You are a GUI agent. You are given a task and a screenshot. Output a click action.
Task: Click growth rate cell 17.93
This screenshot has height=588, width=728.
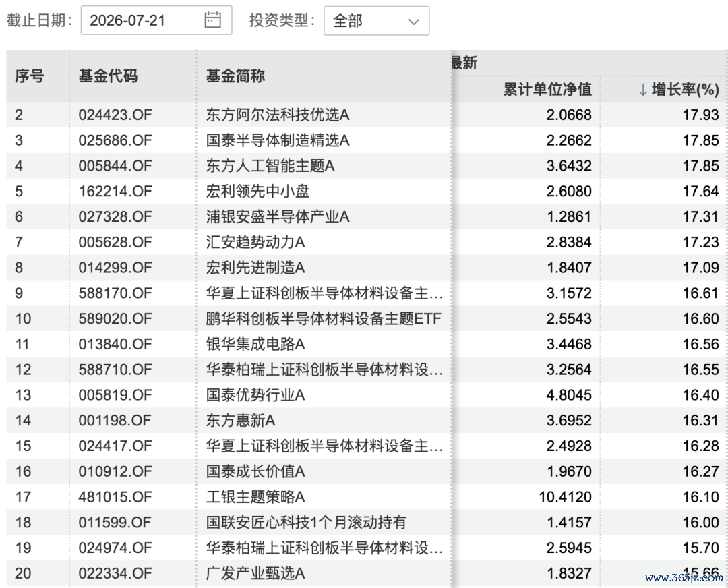click(700, 115)
